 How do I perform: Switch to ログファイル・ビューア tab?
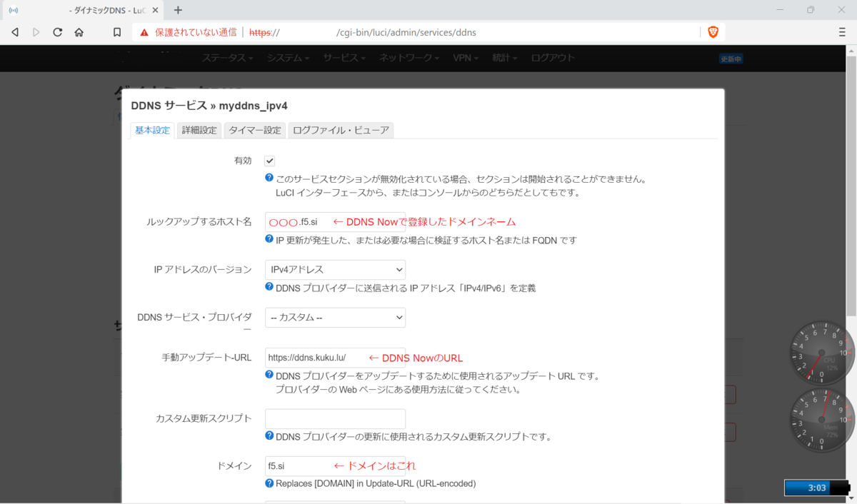pos(341,130)
